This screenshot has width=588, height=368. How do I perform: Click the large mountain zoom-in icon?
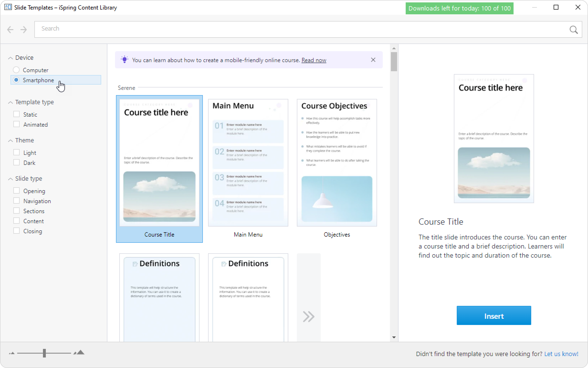79,352
